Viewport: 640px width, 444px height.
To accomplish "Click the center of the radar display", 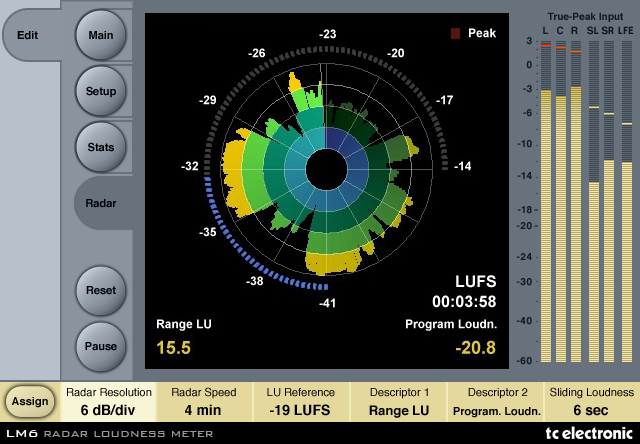I will (x=326, y=169).
